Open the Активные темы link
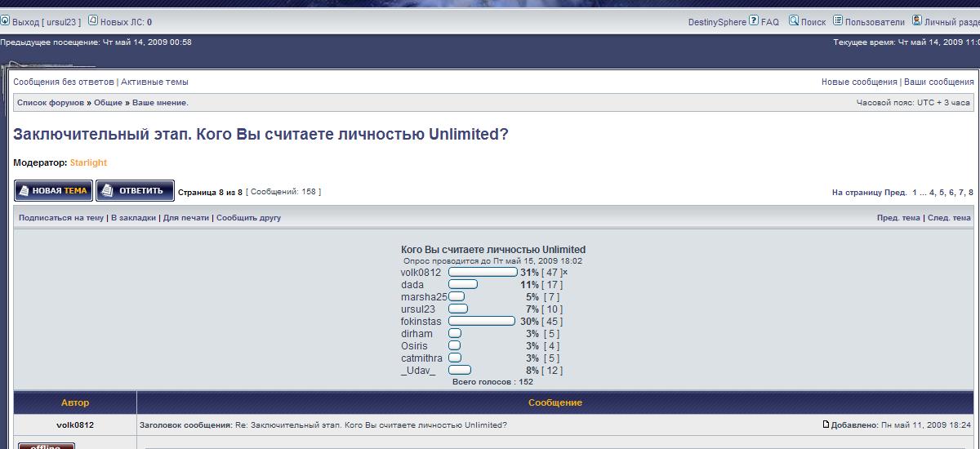The width and height of the screenshot is (980, 449). click(x=154, y=82)
